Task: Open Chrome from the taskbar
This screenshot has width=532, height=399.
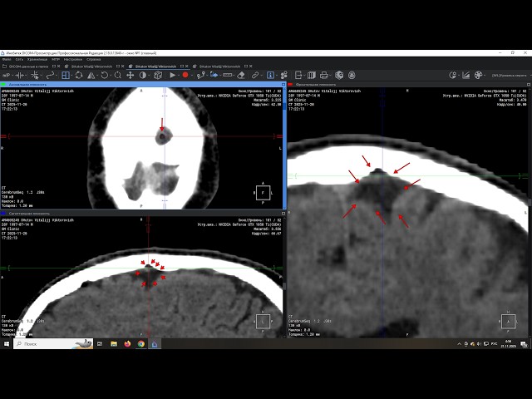Action: pyautogui.click(x=140, y=343)
